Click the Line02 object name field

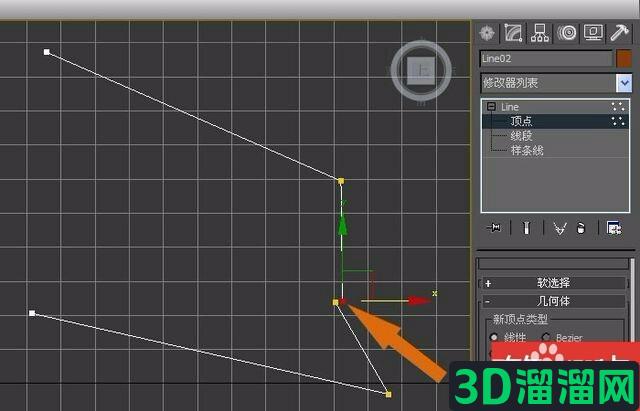(x=546, y=59)
